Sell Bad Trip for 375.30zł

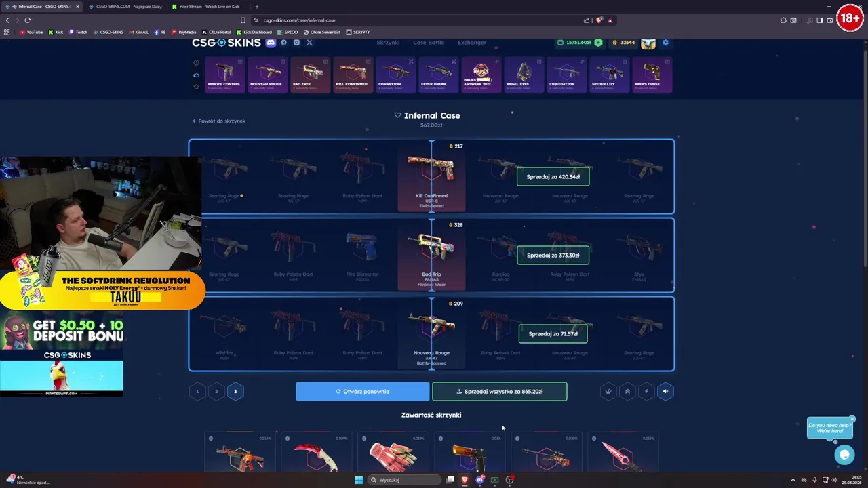point(553,256)
